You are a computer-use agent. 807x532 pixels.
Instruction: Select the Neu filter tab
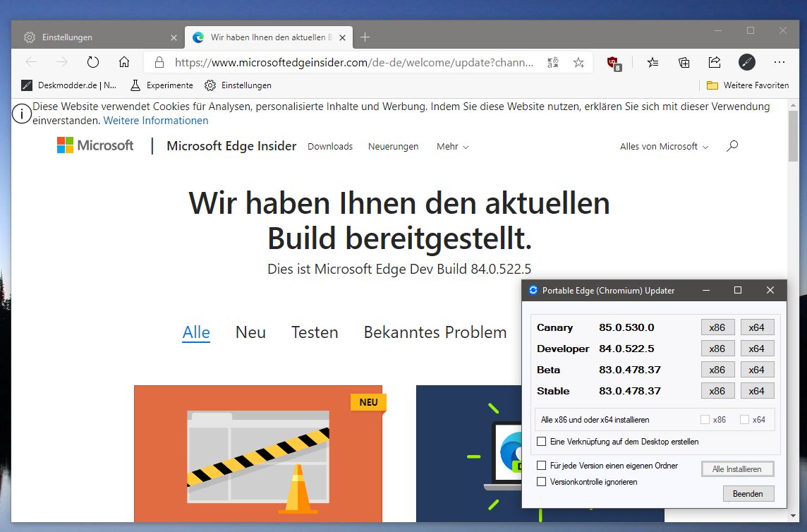click(x=250, y=333)
